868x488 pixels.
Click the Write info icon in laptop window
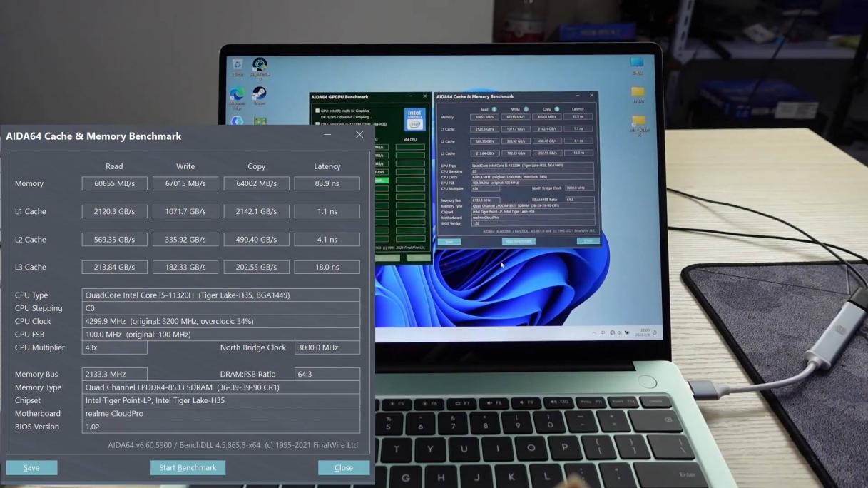(526, 109)
